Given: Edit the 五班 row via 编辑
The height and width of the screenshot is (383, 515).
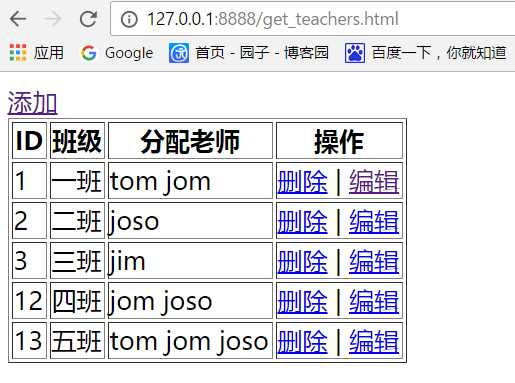Looking at the screenshot, I should click(374, 341).
